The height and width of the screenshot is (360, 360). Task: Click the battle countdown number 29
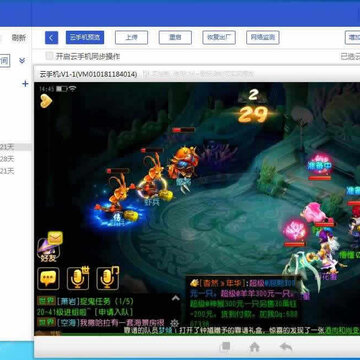click(x=253, y=115)
